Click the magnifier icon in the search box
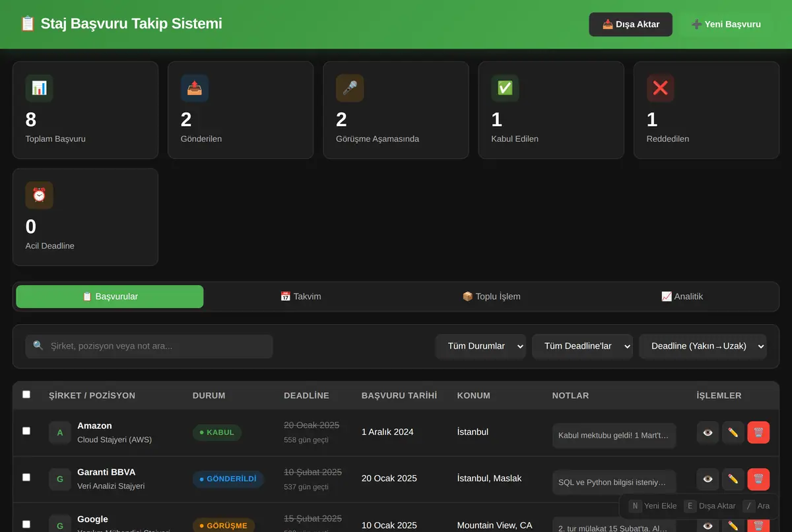The height and width of the screenshot is (532, 792). (38, 346)
